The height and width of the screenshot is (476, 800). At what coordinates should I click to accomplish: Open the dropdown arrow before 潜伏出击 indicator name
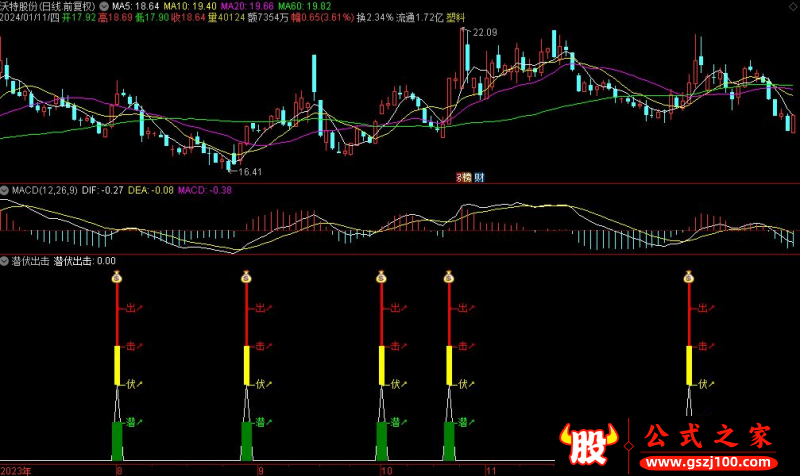[5, 261]
